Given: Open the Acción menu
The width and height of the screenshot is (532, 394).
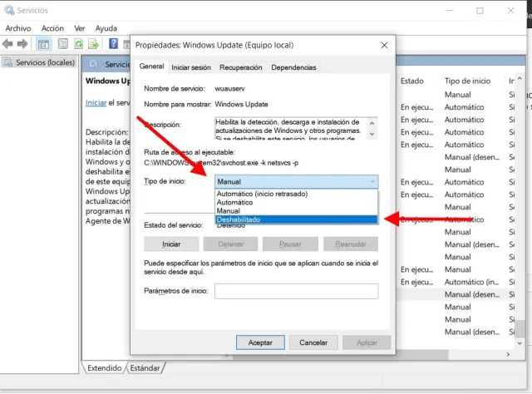Looking at the screenshot, I should (x=52, y=28).
